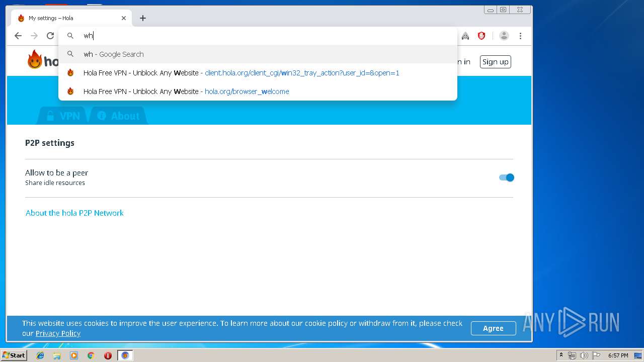The height and width of the screenshot is (362, 644).
Task: Open a new tab with plus button
Action: pos(143,18)
